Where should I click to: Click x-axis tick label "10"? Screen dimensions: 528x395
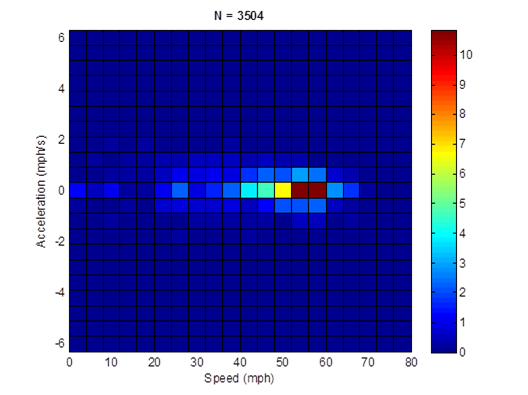(x=111, y=363)
